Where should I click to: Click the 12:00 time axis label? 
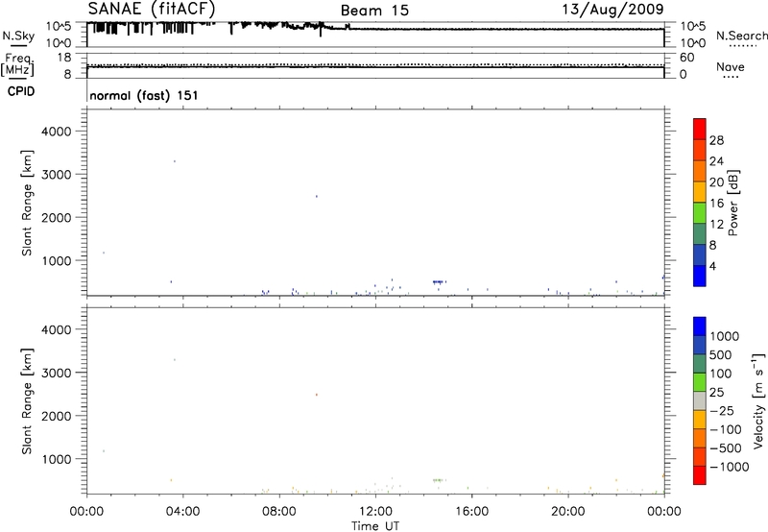point(375,512)
